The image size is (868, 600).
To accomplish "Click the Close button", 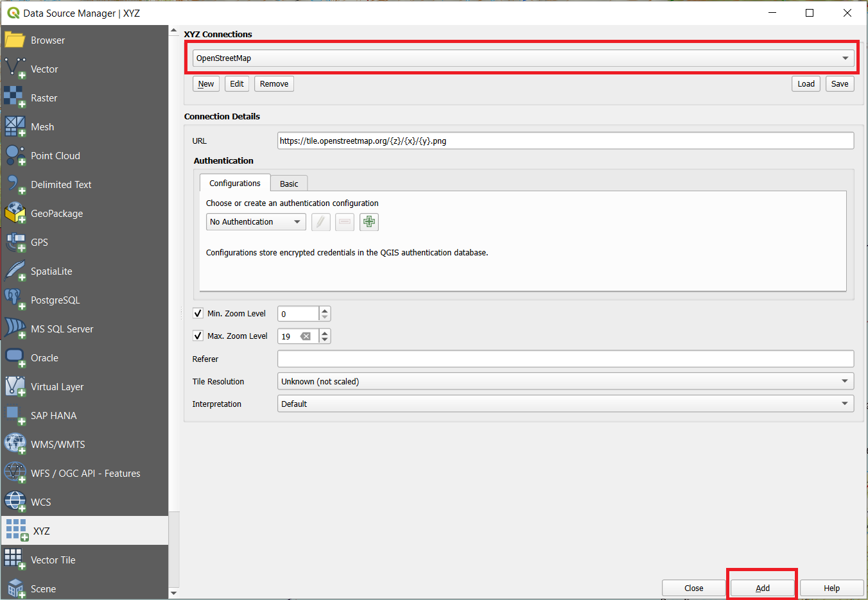I will pos(694,588).
